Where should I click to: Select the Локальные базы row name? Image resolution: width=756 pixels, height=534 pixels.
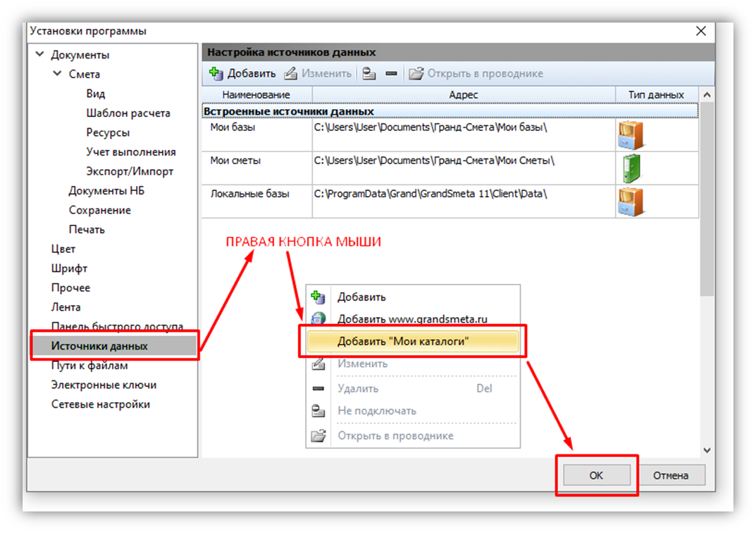pyautogui.click(x=250, y=194)
